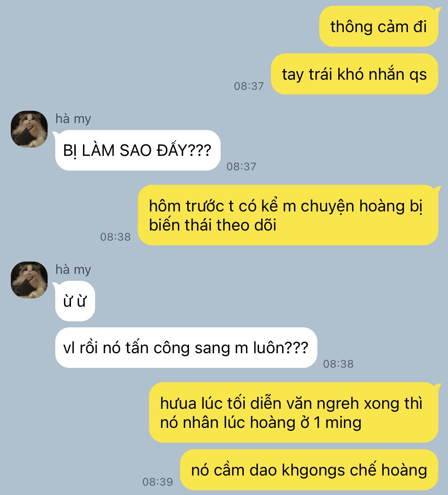Tap the 08:37 timestamp next to 'BỊ LÀM SAO ĐẤY'
This screenshot has height=495, width=448.
point(241,166)
